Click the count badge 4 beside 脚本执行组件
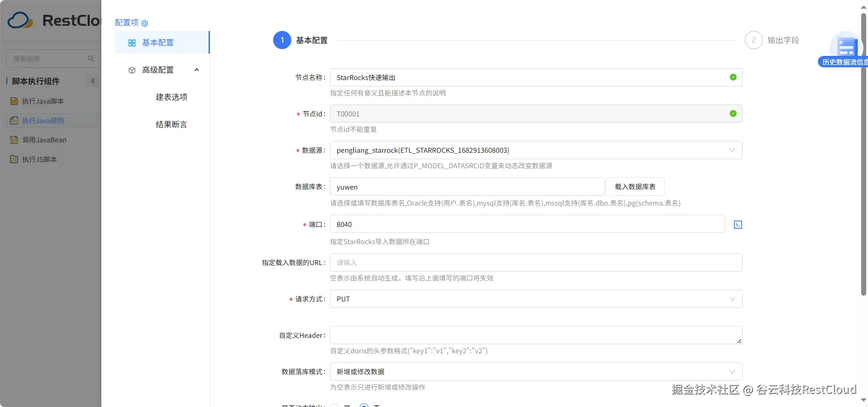This screenshot has height=407, width=868. (93, 81)
